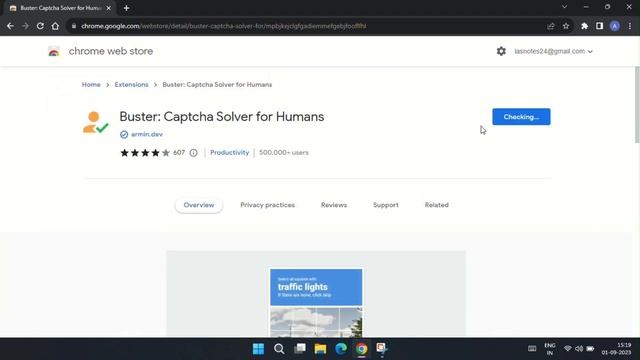
Task: Click the volume speaker tray icon
Action: [x=579, y=349]
